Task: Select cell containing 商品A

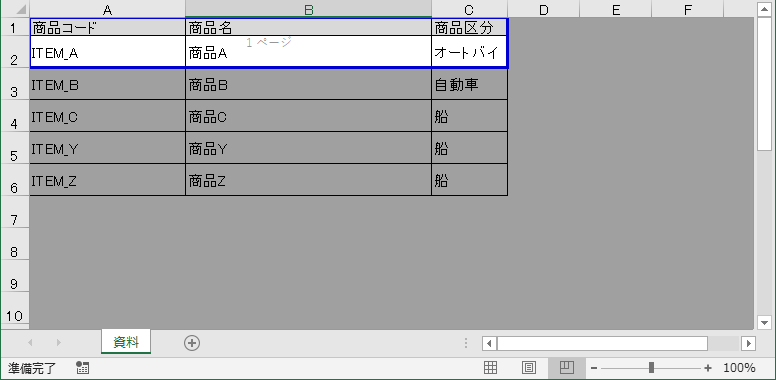Action: click(308, 51)
